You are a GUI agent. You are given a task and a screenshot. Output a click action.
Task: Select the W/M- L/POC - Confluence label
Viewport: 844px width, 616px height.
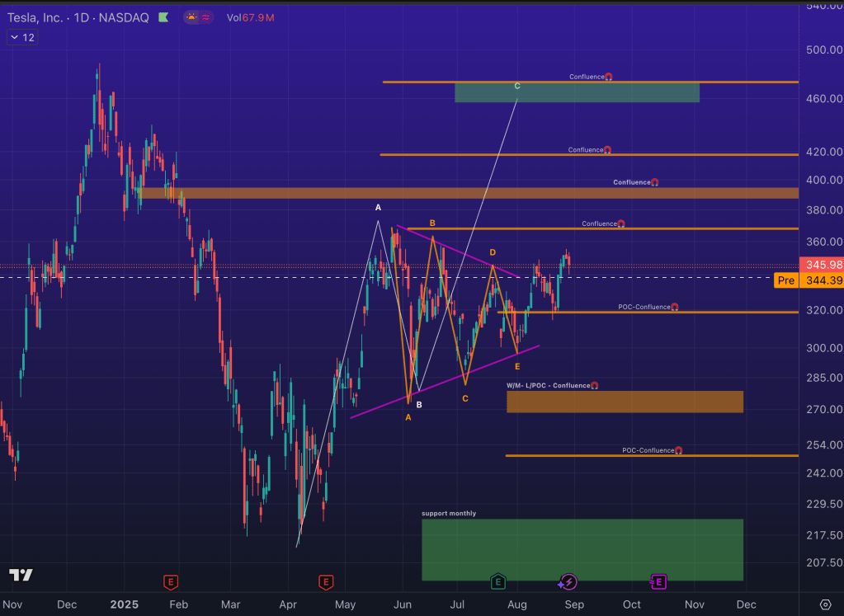point(548,385)
